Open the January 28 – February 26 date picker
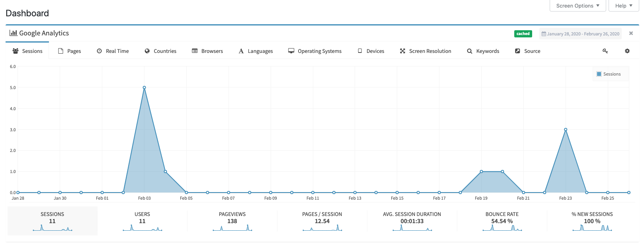Screen dimensions: 644x249 click(581, 34)
